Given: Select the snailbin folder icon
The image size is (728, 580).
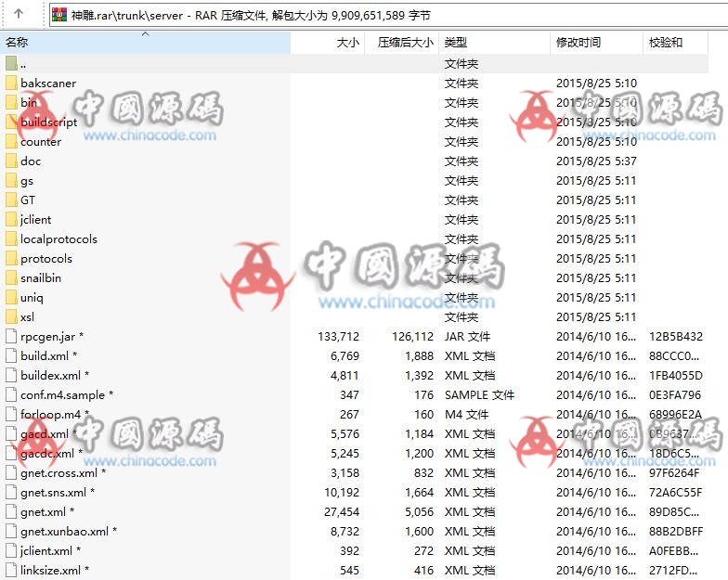Looking at the screenshot, I should pyautogui.click(x=11, y=278).
